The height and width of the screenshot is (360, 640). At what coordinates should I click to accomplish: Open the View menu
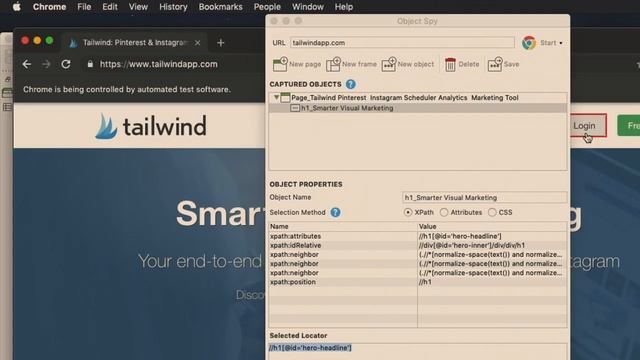pos(138,7)
